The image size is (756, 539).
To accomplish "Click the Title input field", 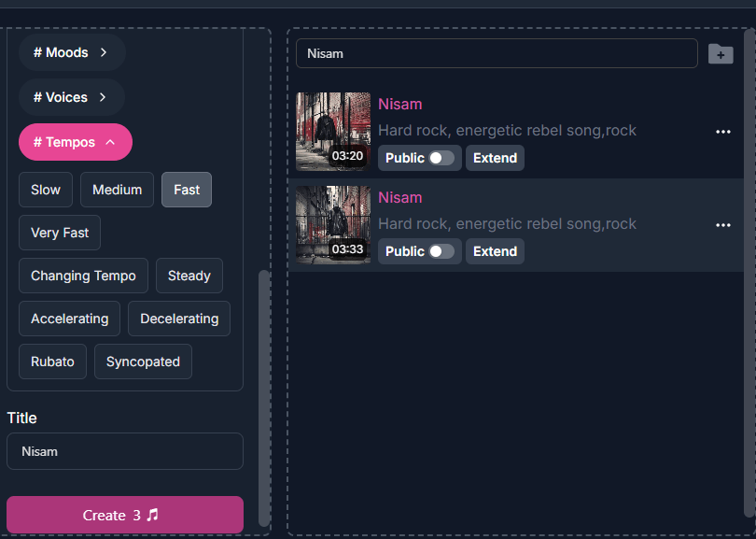I will pos(124,451).
